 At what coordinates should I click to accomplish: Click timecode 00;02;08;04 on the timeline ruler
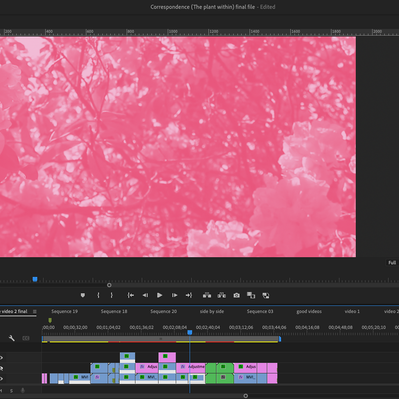pyautogui.click(x=175, y=327)
